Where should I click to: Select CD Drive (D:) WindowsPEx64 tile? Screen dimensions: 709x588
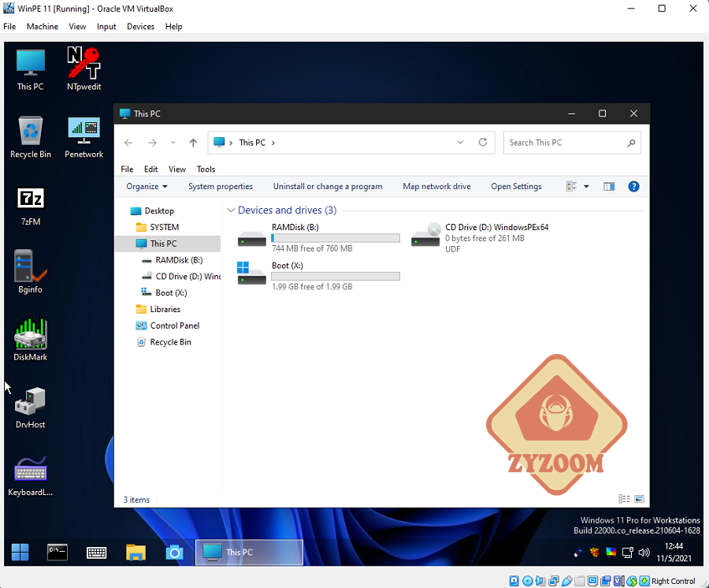point(481,237)
